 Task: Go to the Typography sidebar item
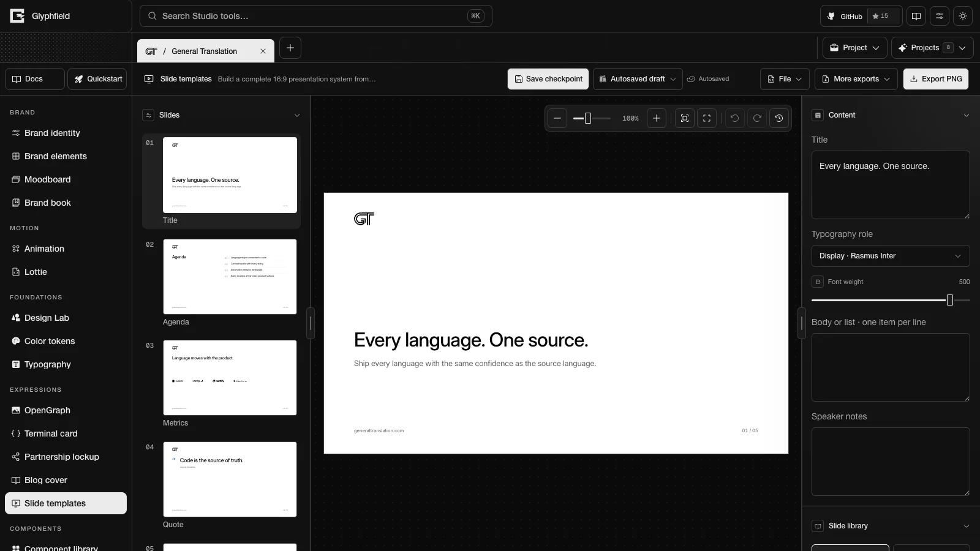(x=66, y=364)
